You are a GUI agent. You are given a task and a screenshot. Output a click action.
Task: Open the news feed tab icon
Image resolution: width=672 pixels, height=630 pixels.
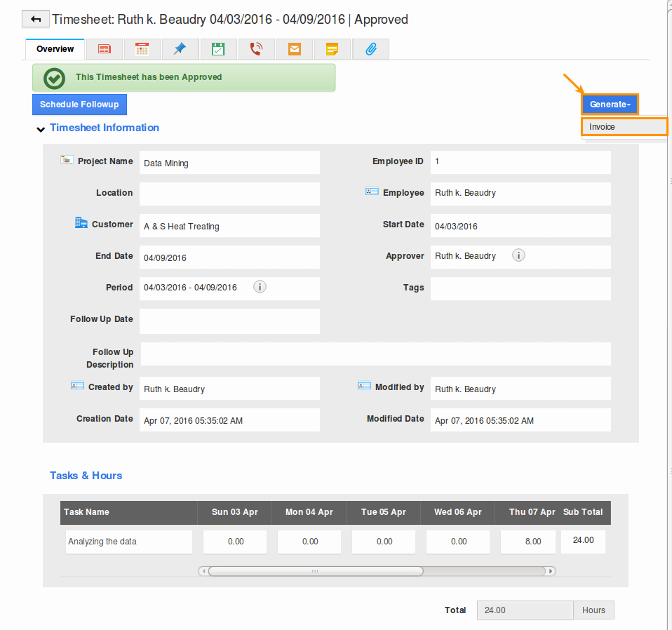pyautogui.click(x=105, y=49)
